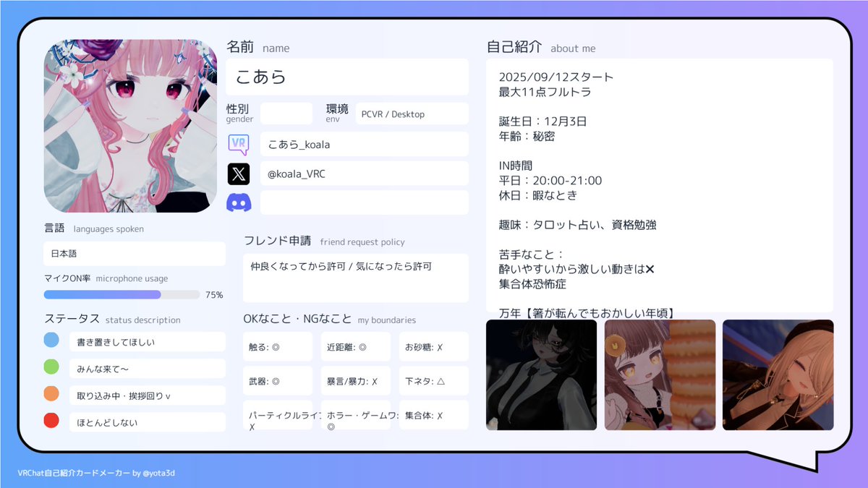Click the @koala_VRC handle
The image size is (868, 488).
tap(364, 173)
